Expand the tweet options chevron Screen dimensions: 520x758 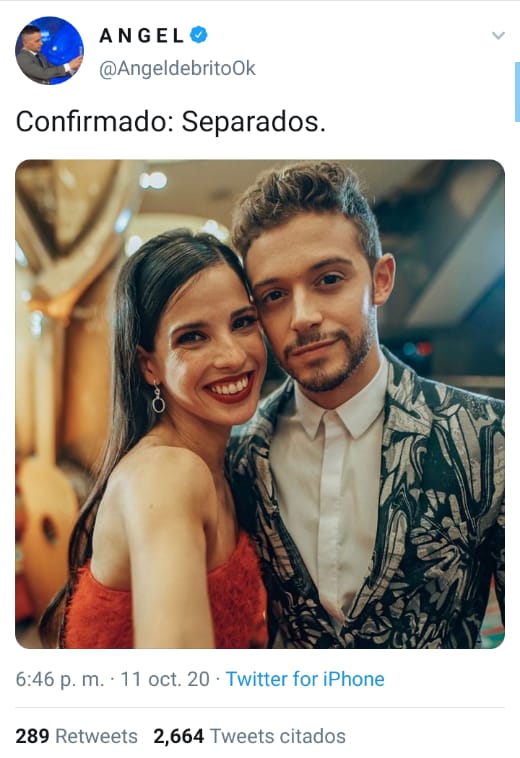(x=498, y=35)
